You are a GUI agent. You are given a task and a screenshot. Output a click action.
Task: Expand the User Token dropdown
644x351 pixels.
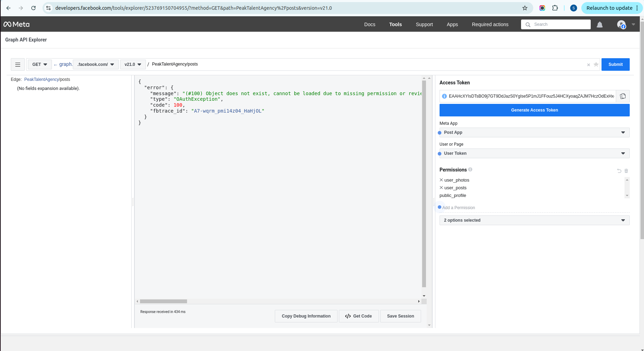point(534,153)
